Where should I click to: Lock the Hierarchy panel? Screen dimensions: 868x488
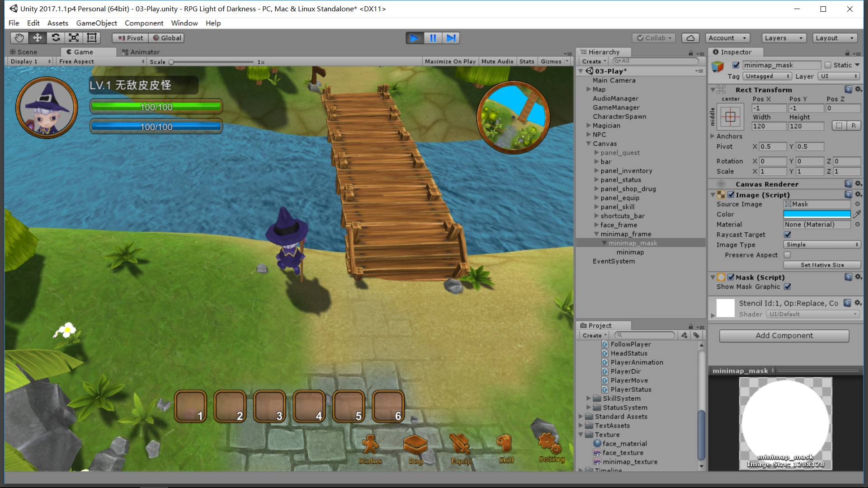pyautogui.click(x=690, y=53)
